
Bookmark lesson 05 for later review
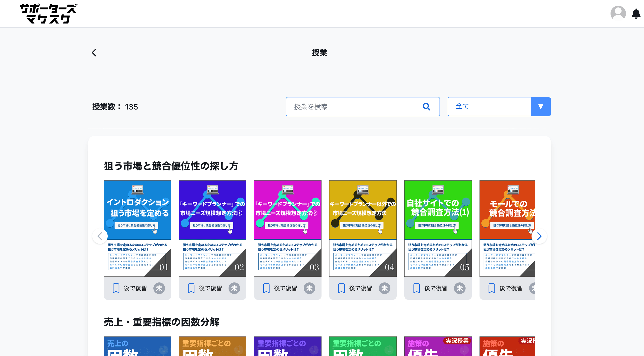point(416,288)
